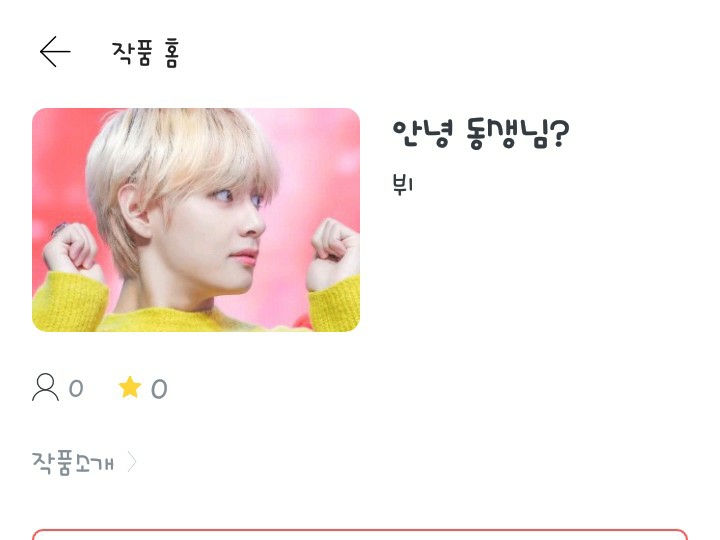Go back using the left arrow icon
This screenshot has height=540, width=720.
tap(55, 52)
